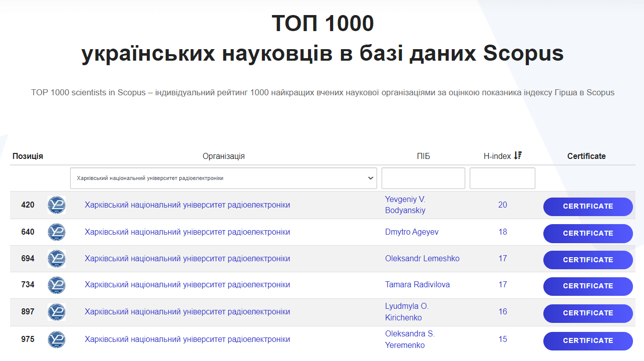Sort by H-index using sort icon
The image size is (644, 361).
518,156
